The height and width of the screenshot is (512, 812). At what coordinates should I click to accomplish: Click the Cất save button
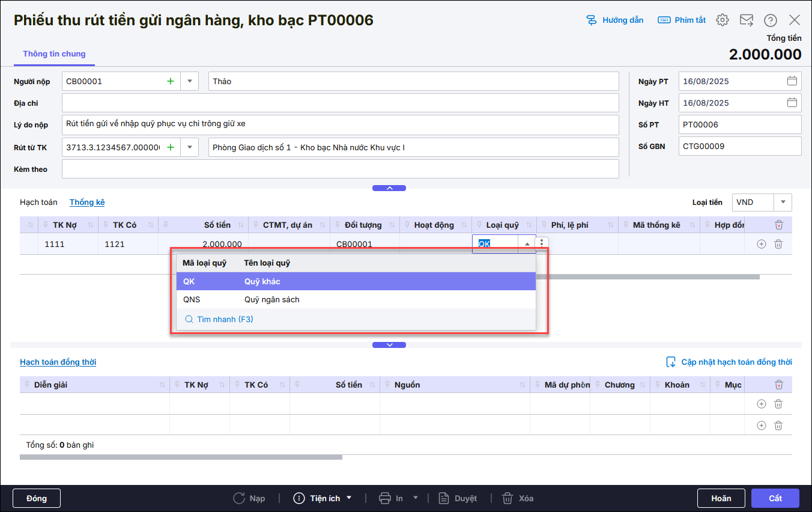point(775,498)
